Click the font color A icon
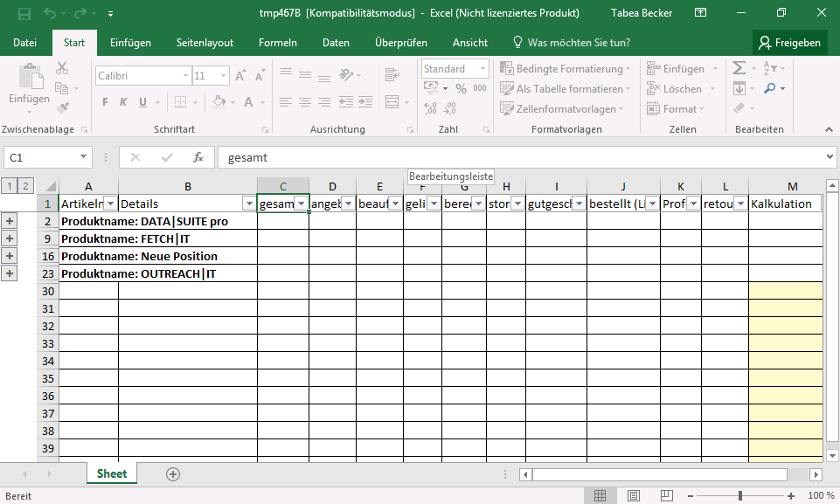Viewport: 840px width, 504px height. pyautogui.click(x=248, y=102)
